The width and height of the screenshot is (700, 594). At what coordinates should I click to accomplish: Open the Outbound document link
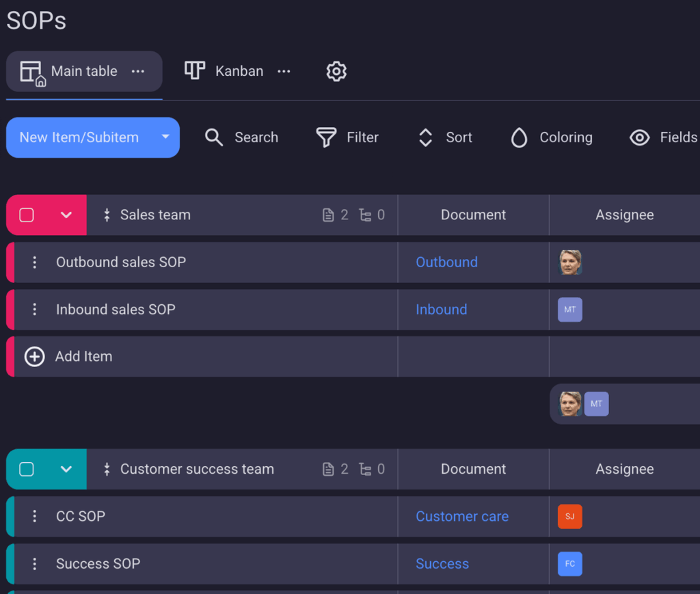coord(446,262)
